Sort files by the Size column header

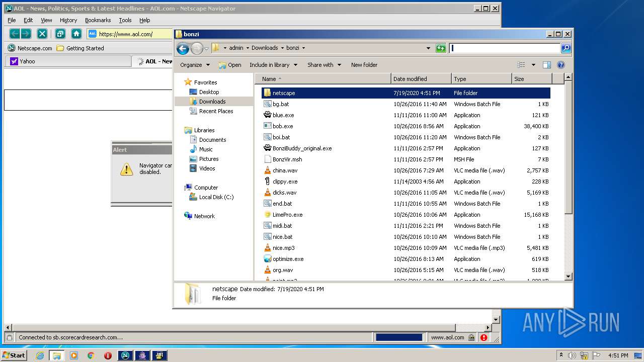point(532,79)
